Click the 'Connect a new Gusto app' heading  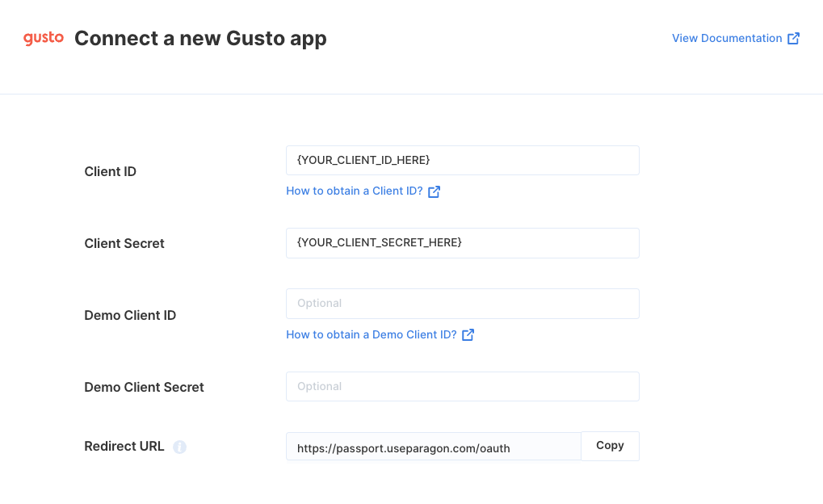click(x=200, y=39)
